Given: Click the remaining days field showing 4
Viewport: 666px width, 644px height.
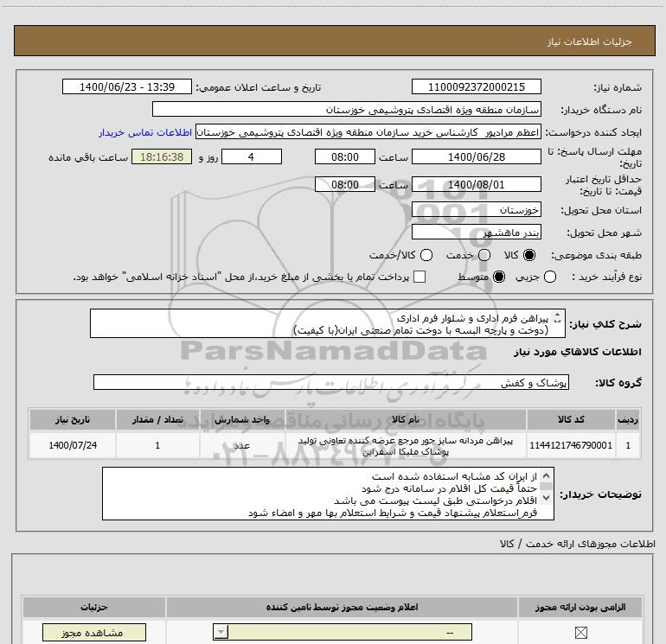Looking at the screenshot, I should tap(252, 156).
